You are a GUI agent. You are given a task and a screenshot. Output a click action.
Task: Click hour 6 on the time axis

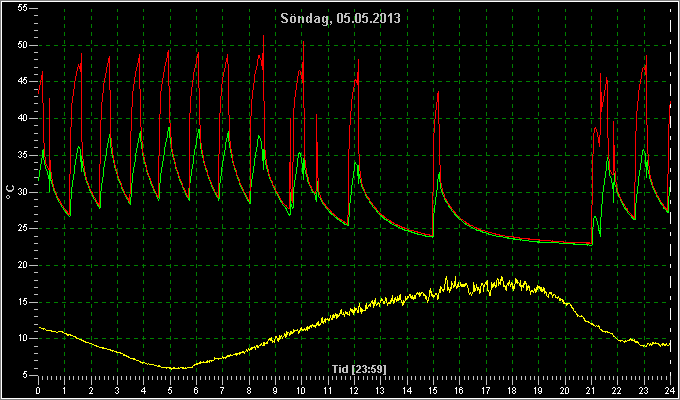pos(196,390)
